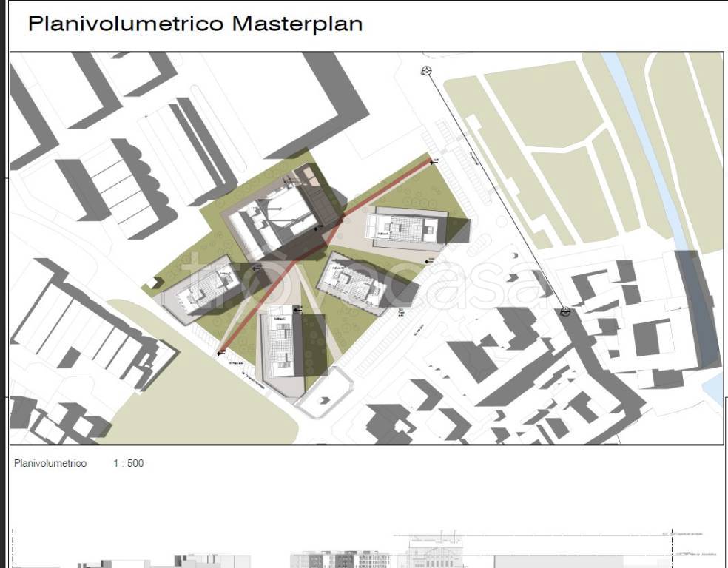Click the upper section marker circle symbol
Screen dimensions: 728x568
click(x=426, y=71)
